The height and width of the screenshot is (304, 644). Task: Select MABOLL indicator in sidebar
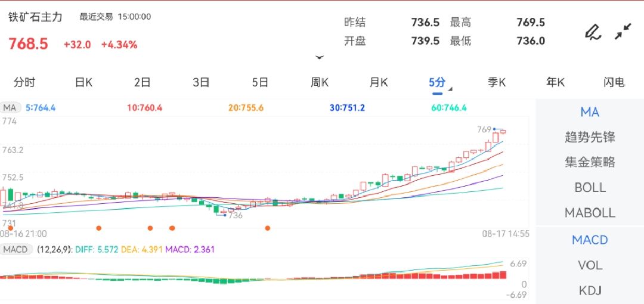coord(590,213)
